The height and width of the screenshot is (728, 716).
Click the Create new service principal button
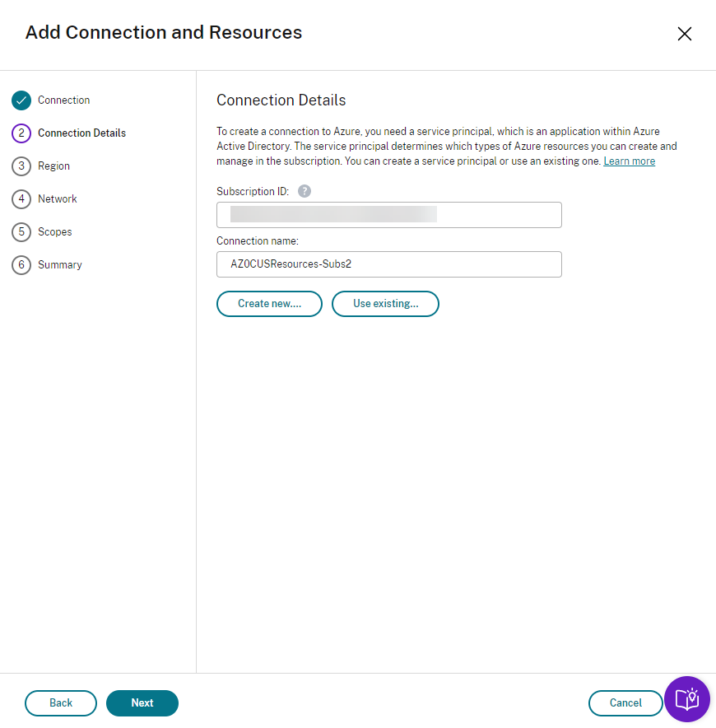coord(269,304)
